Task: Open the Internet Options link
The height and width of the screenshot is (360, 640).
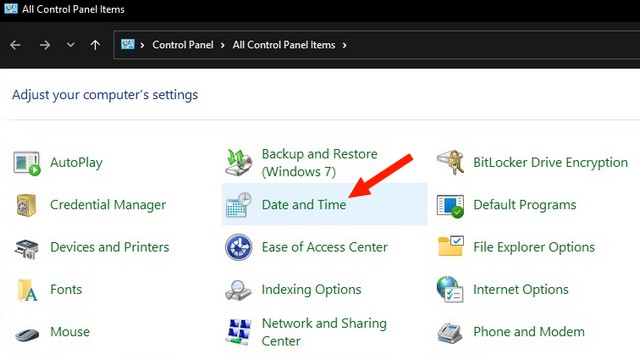Action: 521,290
